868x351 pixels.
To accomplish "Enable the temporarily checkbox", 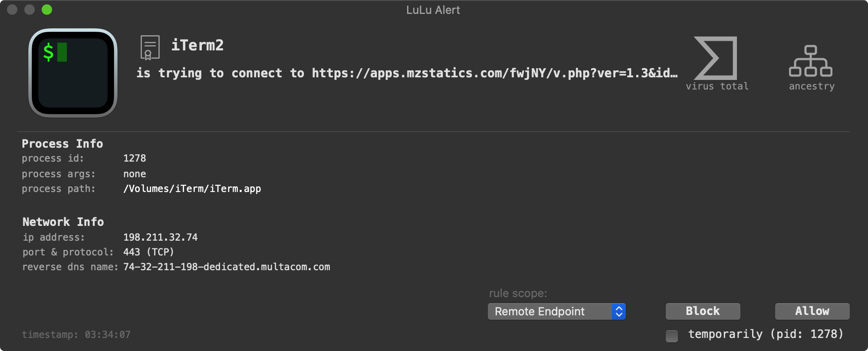I will tap(672, 336).
